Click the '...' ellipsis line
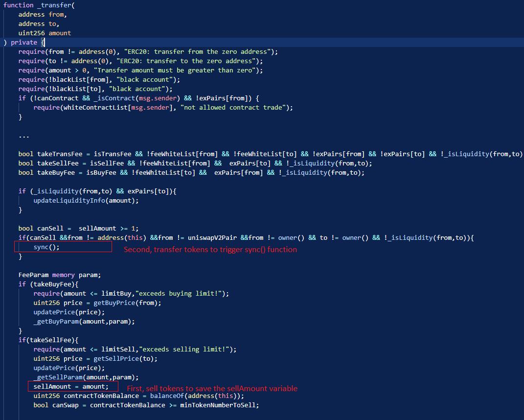This screenshot has width=524, height=420. point(23,136)
